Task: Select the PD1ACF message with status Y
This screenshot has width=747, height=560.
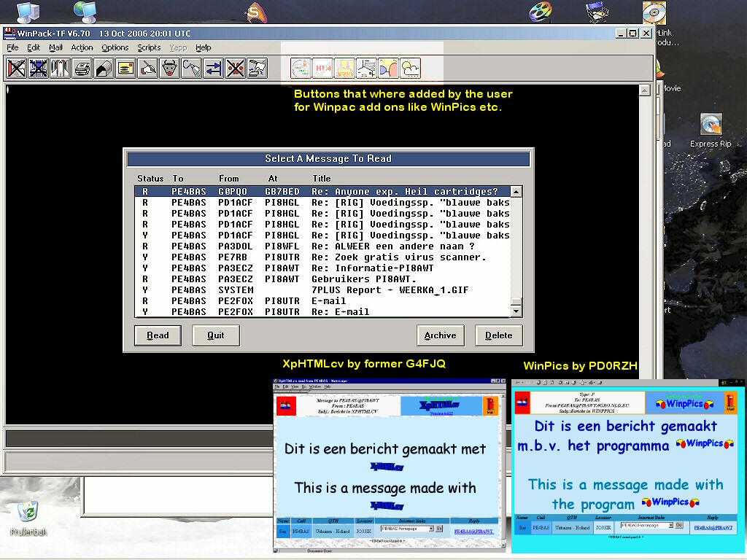Action: (322, 236)
